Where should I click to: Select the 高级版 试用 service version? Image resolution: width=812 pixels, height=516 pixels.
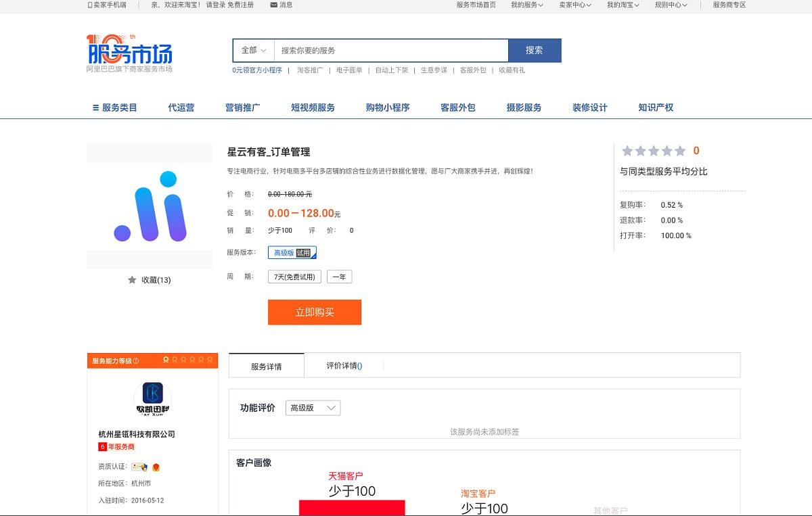[292, 252]
